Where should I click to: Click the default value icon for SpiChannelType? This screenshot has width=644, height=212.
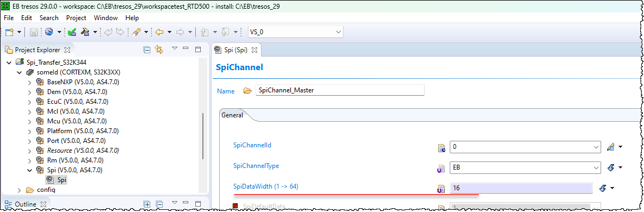(610, 167)
